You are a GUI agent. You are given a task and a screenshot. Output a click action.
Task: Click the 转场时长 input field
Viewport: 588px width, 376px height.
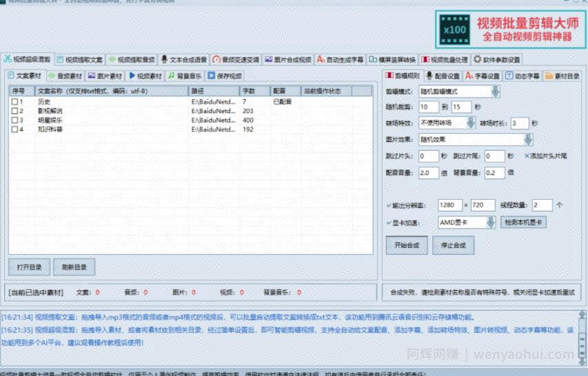click(520, 123)
